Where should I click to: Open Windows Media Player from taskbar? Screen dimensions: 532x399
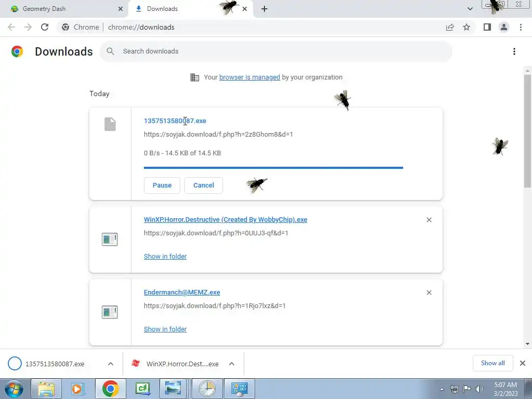coord(78,389)
